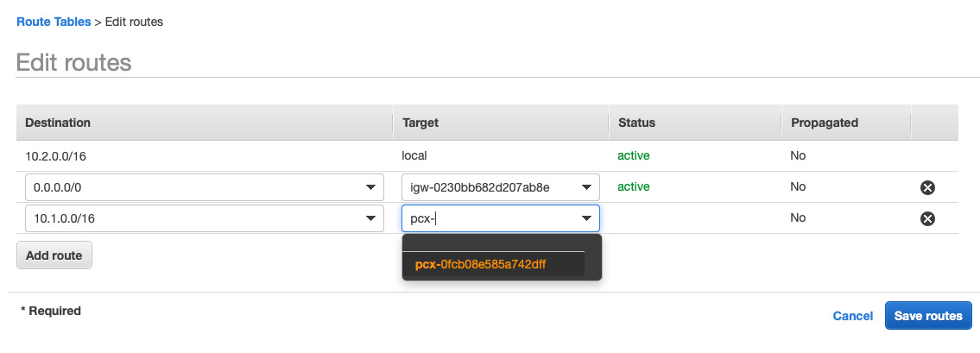This screenshot has height=353, width=980.
Task: Click Save routes button
Action: (x=928, y=316)
